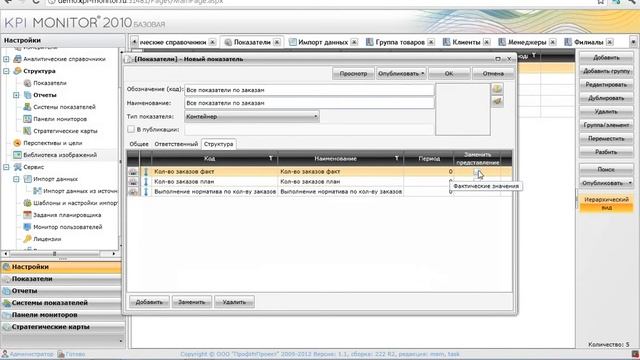
Task: Click the filter icon in Наименование column header
Action: pyautogui.click(x=396, y=158)
